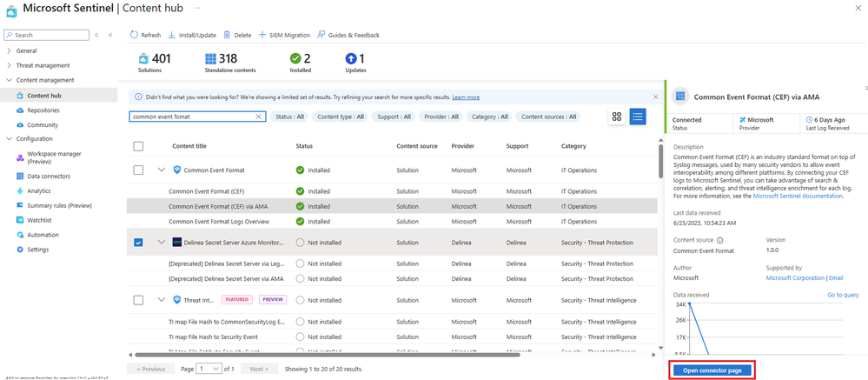Collapse the Common Event Format row

coord(161,170)
